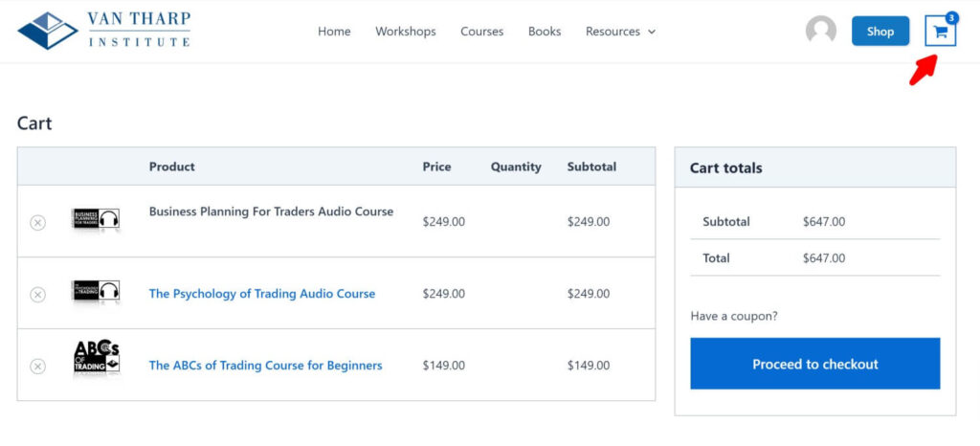Viewport: 980px width, 446px height.
Task: Click the Van Tharp Institute logo
Action: click(103, 30)
